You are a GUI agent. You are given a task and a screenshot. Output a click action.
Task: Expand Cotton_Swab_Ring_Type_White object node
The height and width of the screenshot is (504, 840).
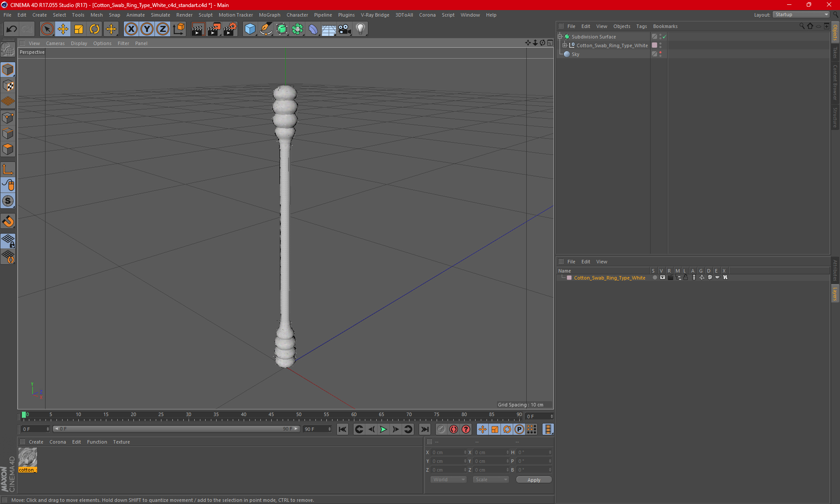pos(565,45)
